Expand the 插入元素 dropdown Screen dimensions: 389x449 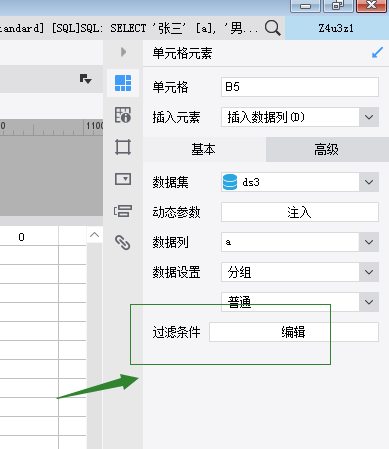[369, 117]
